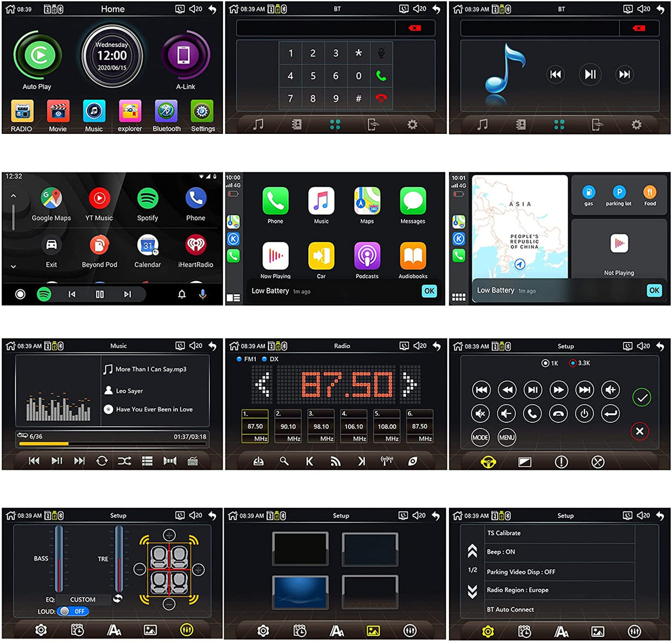
Task: Click the shuffle icon in Music player
Action: click(x=124, y=461)
